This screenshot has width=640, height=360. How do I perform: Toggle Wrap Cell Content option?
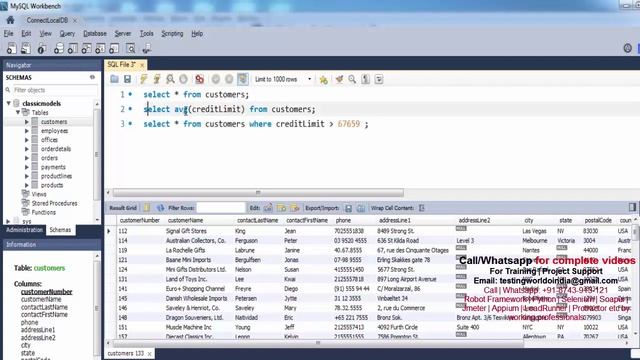coord(422,208)
